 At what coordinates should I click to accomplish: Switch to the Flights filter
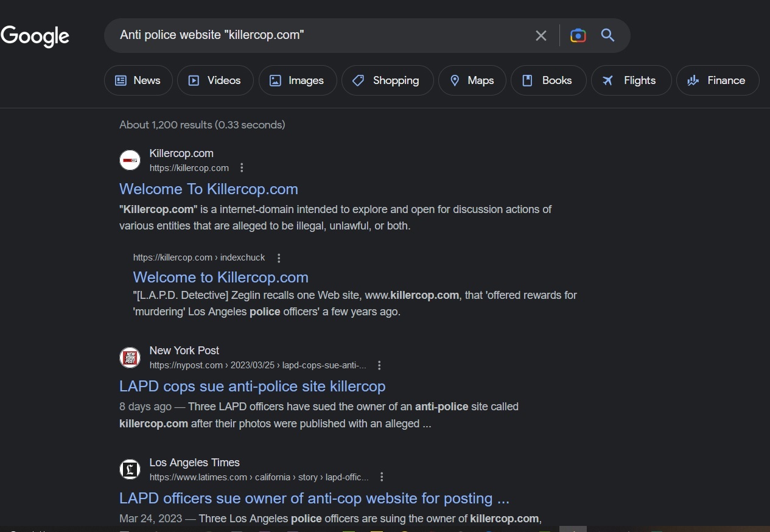point(631,80)
